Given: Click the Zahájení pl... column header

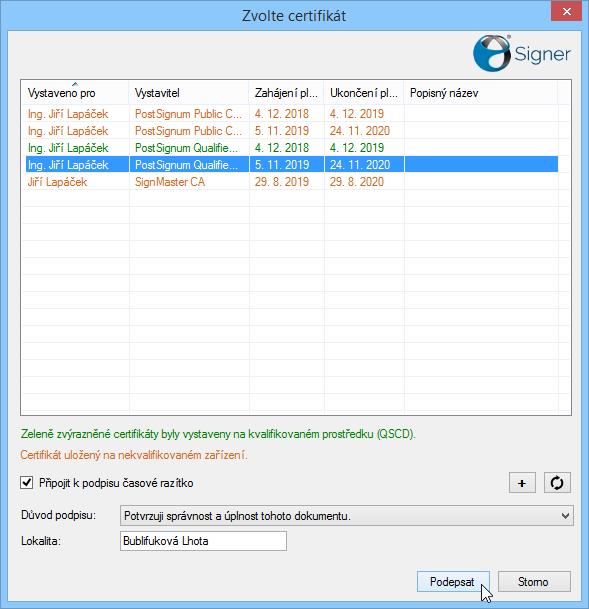Looking at the screenshot, I should (287, 93).
